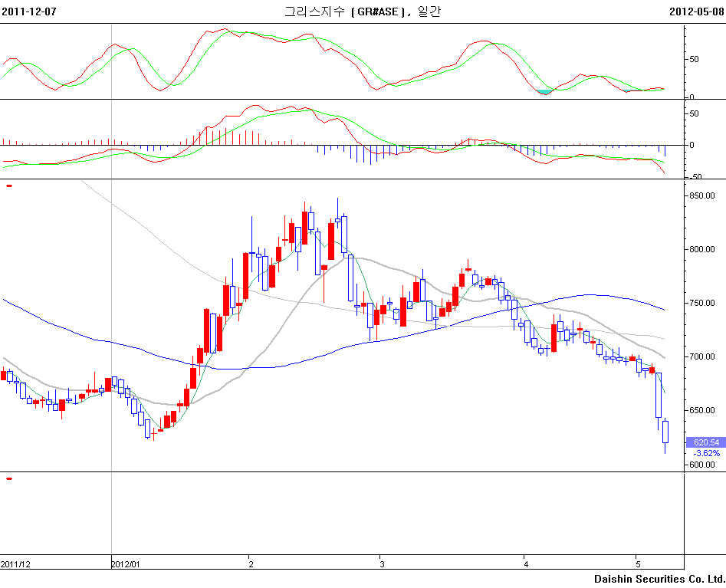The width and height of the screenshot is (726, 588).
Task: Click the start date 2011-12-07
Action: click(29, 11)
